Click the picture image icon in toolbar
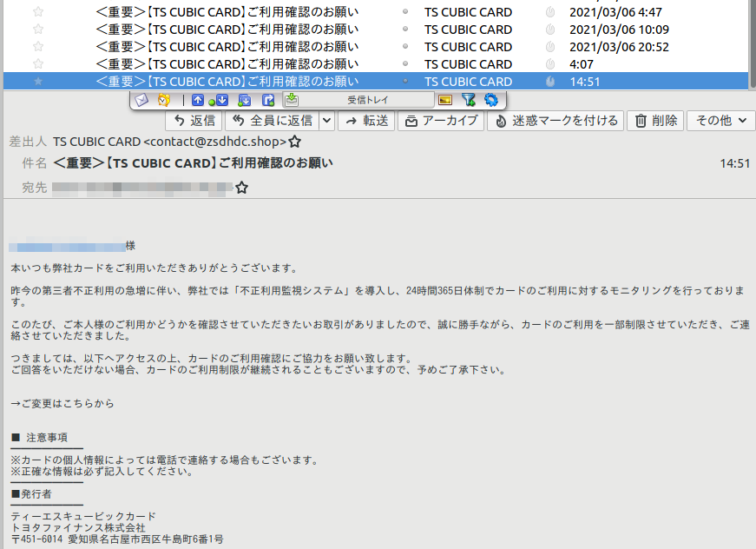This screenshot has width=756, height=549. pyautogui.click(x=445, y=100)
